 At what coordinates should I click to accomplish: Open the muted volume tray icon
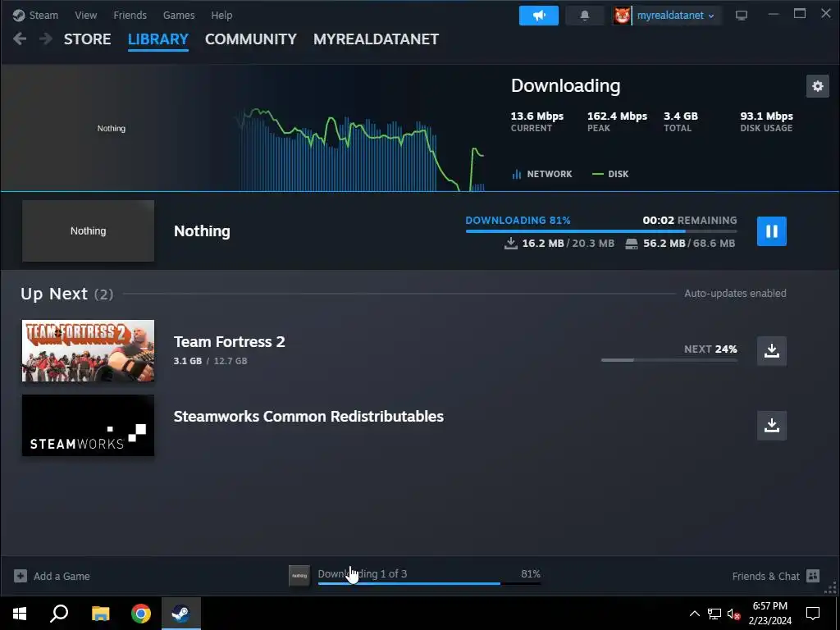pyautogui.click(x=733, y=614)
